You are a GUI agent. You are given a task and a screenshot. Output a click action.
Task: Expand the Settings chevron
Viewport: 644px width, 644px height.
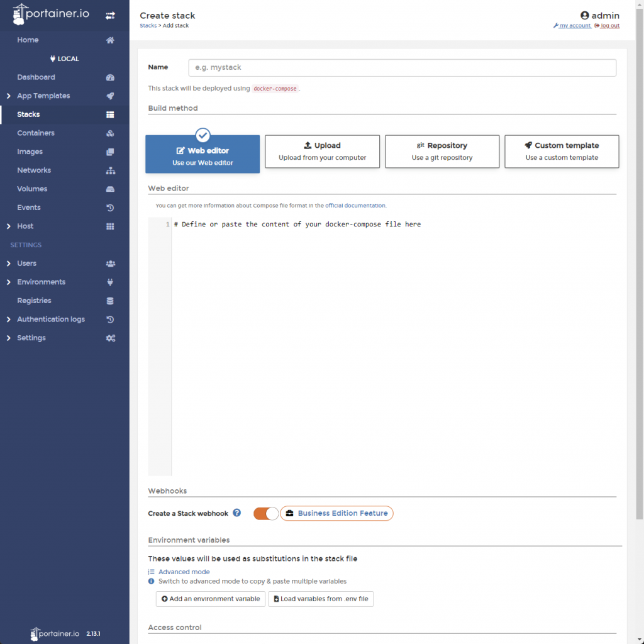click(x=9, y=338)
